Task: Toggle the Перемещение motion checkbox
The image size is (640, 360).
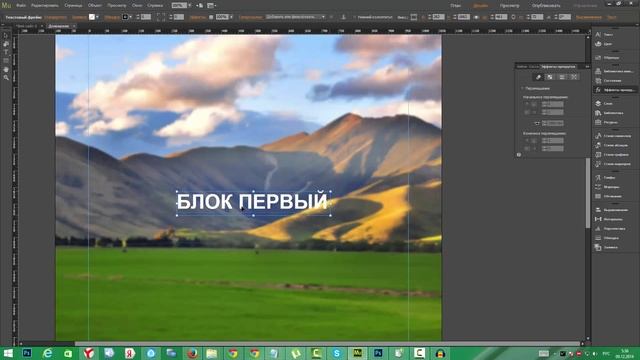Action: (x=522, y=89)
